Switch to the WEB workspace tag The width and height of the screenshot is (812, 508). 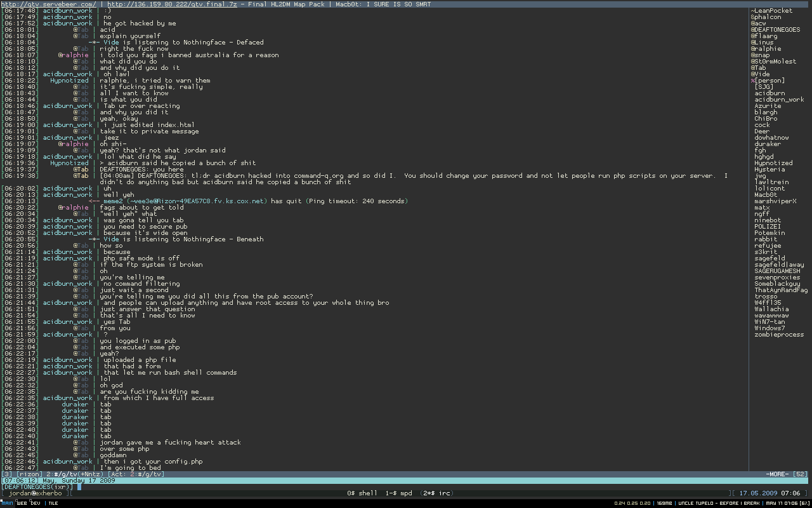pos(22,503)
